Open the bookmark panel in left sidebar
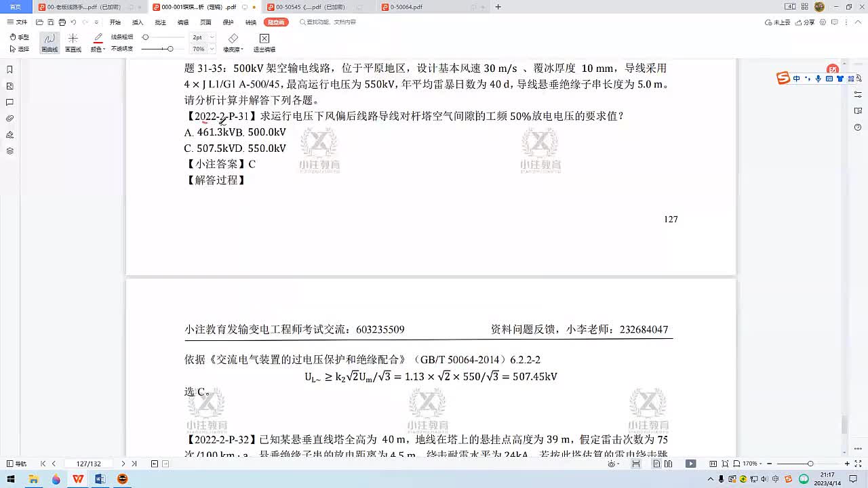Image resolution: width=868 pixels, height=488 pixels. click(x=9, y=70)
